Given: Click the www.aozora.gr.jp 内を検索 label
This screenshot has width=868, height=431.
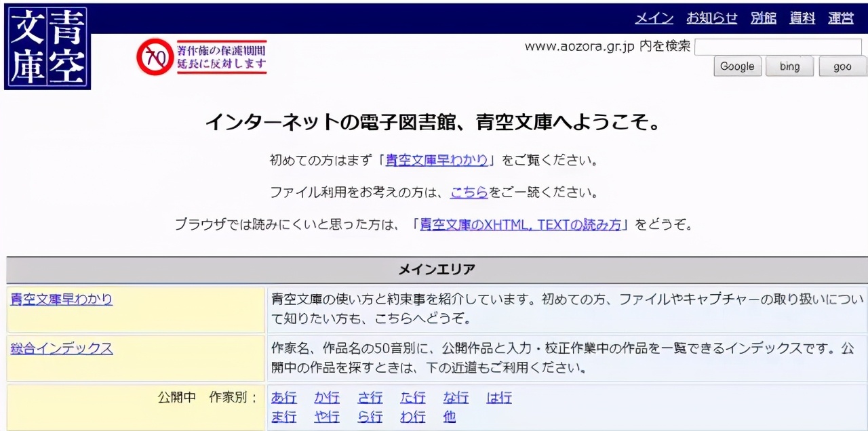Looking at the screenshot, I should (x=608, y=46).
